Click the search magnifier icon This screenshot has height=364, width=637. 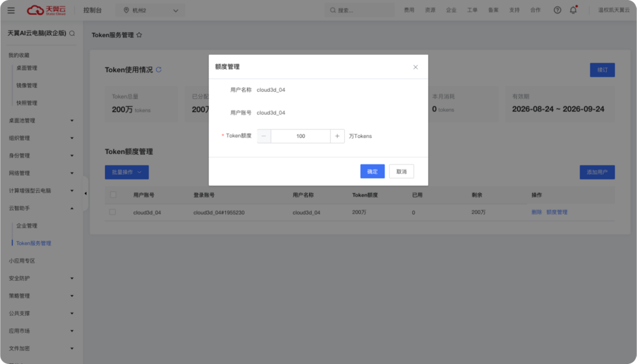pos(333,11)
